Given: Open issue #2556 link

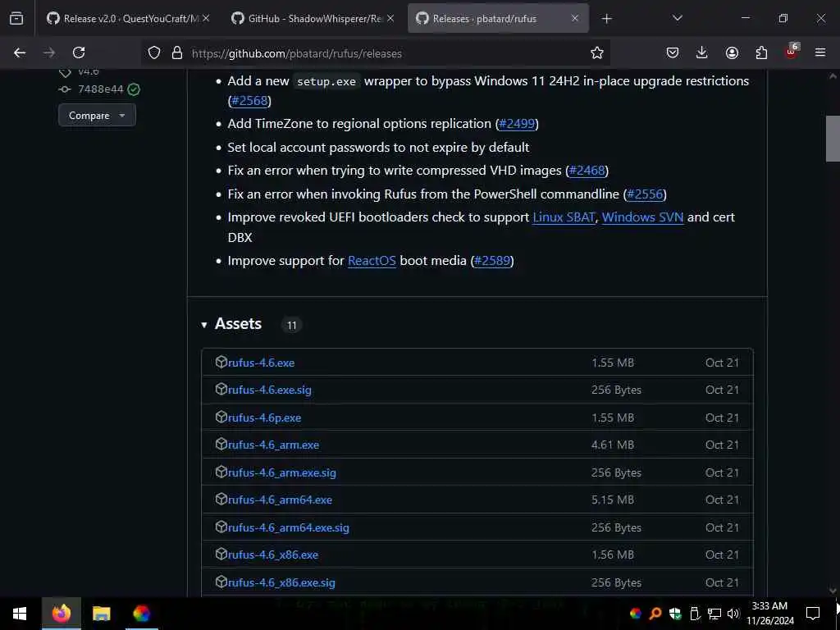Looking at the screenshot, I should click(645, 194).
